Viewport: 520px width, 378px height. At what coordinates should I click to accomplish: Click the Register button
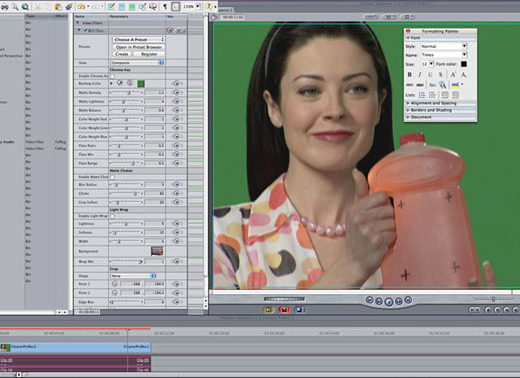149,54
